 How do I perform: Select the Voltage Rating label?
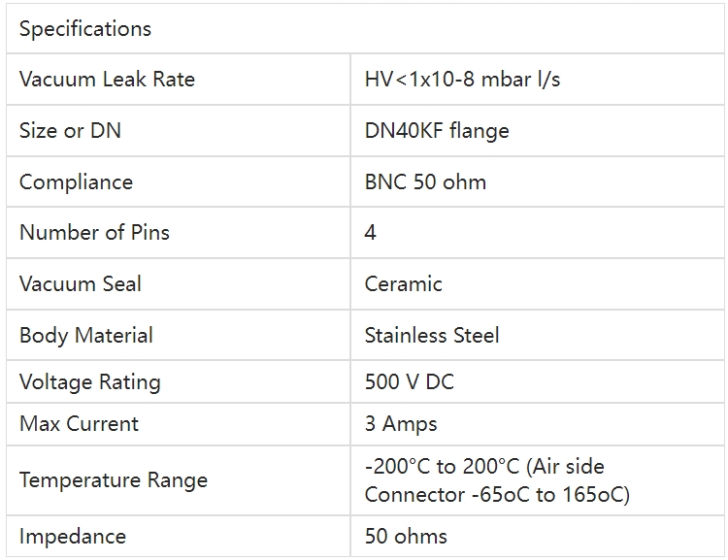pos(90,382)
